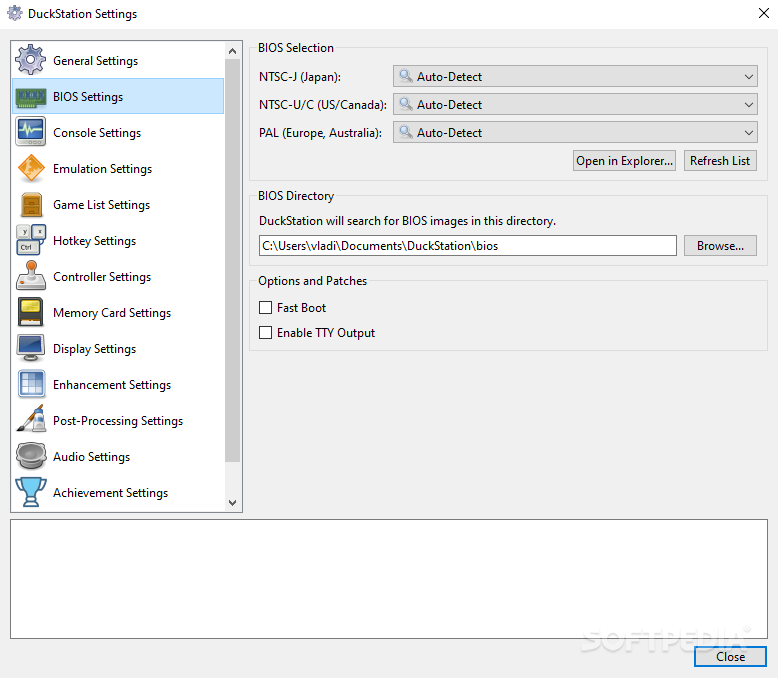
Task: Click Open in Explorer button
Action: (624, 161)
